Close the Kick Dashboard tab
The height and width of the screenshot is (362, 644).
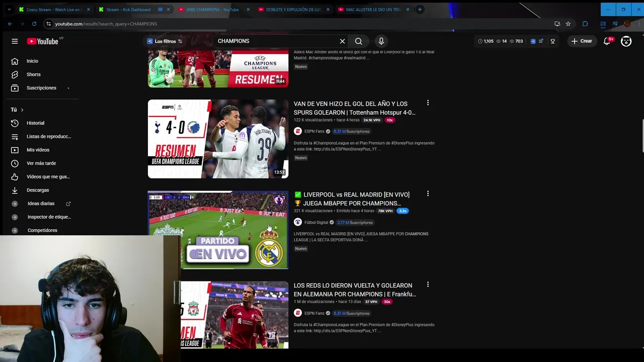[x=168, y=10]
